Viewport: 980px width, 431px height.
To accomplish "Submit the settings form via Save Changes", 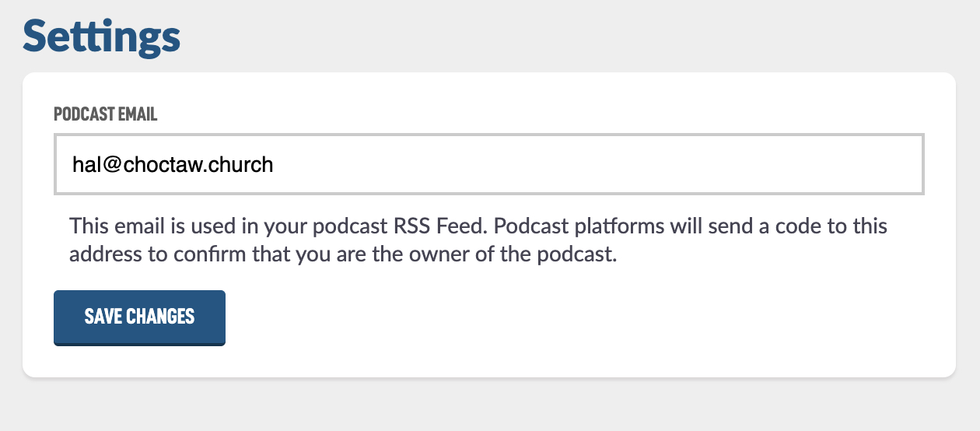I will [x=139, y=317].
